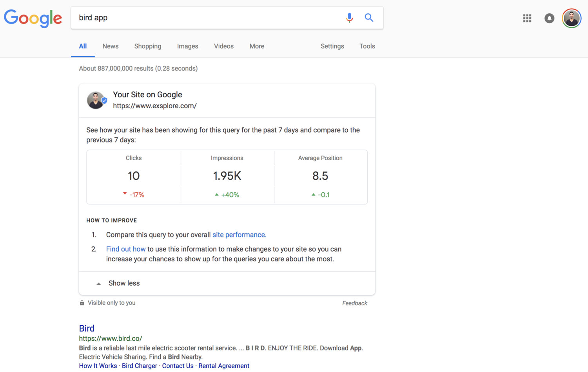Image resolution: width=588 pixels, height=372 pixels.
Task: Switch to the News tab
Action: click(x=111, y=46)
